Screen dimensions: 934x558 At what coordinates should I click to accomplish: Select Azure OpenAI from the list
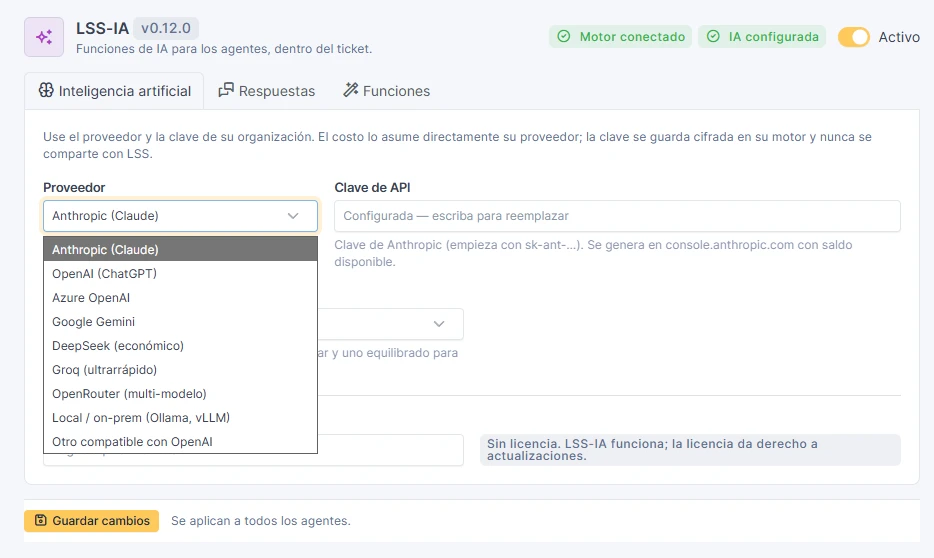pyautogui.click(x=180, y=298)
